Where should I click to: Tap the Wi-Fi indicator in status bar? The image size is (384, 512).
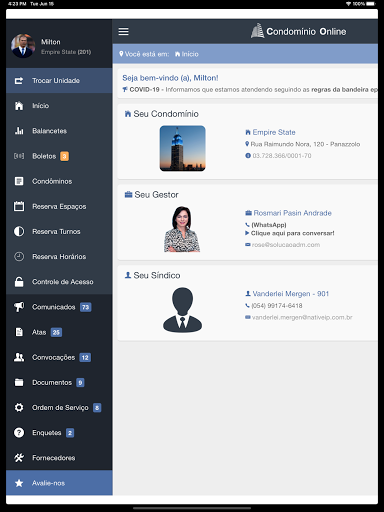(x=348, y=4)
